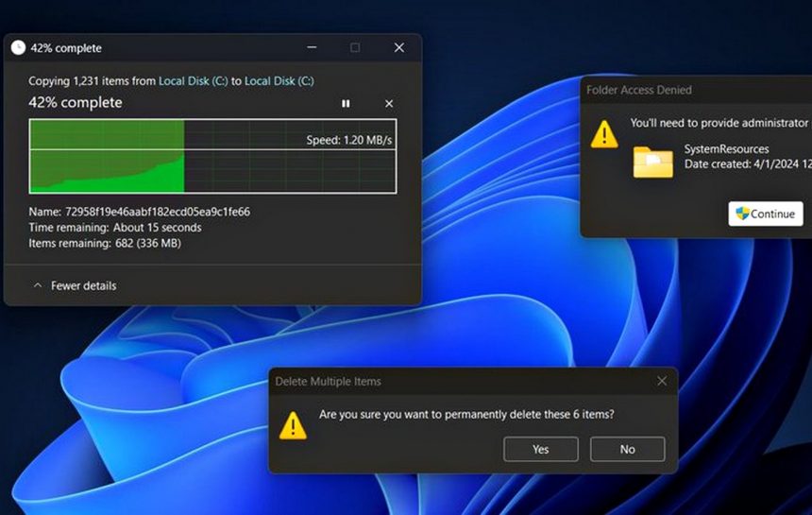Click the SystemResources folder icon
The image size is (812, 515).
(x=653, y=163)
